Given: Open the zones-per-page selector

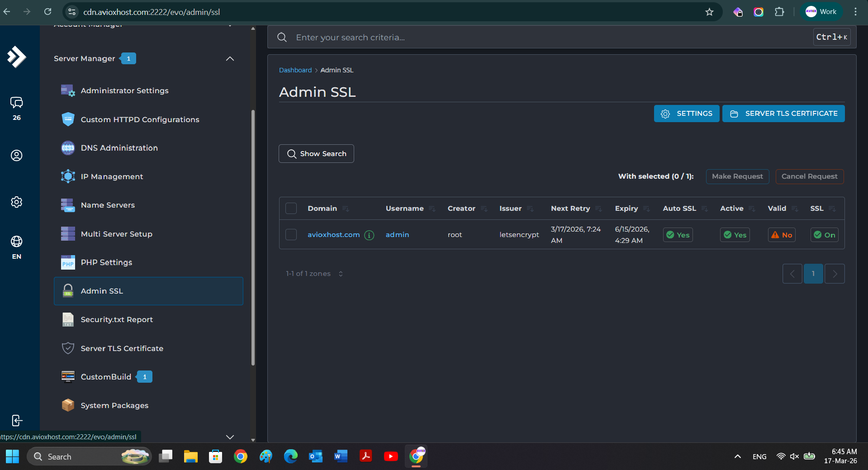Looking at the screenshot, I should coord(341,274).
